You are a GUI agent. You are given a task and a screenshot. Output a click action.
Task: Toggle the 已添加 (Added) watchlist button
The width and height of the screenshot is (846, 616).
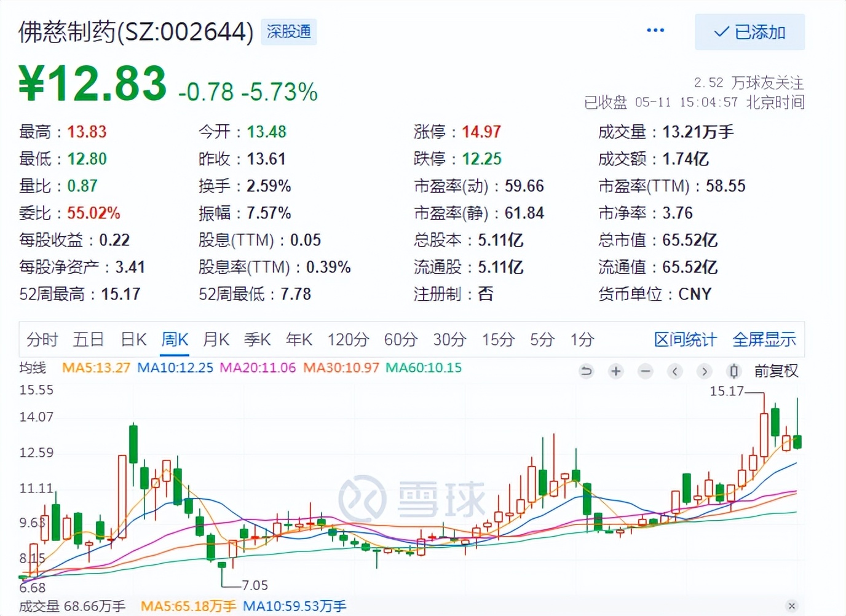(x=750, y=32)
